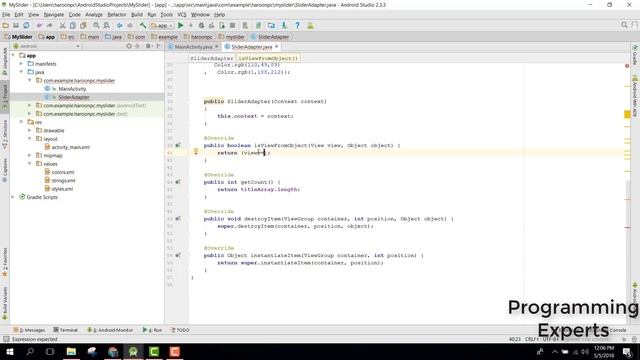640x360 pixels.
Task: Open the Navigate menu
Action: point(54,15)
